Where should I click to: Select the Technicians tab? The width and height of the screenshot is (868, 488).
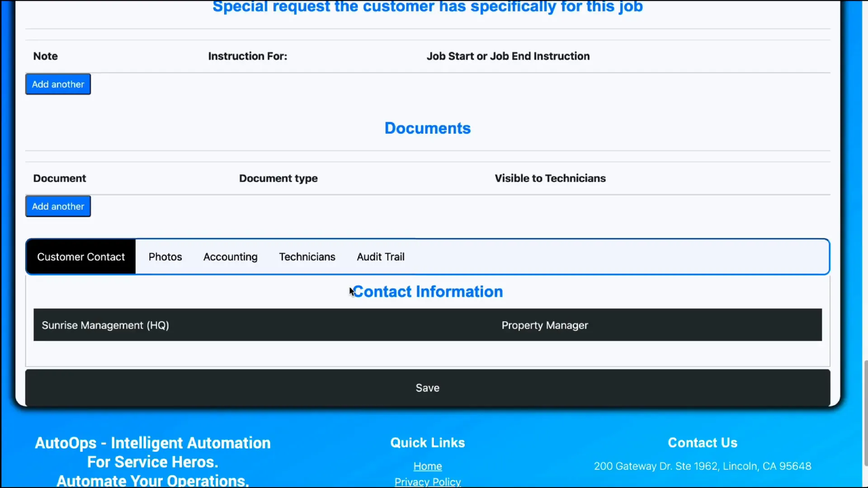point(307,257)
